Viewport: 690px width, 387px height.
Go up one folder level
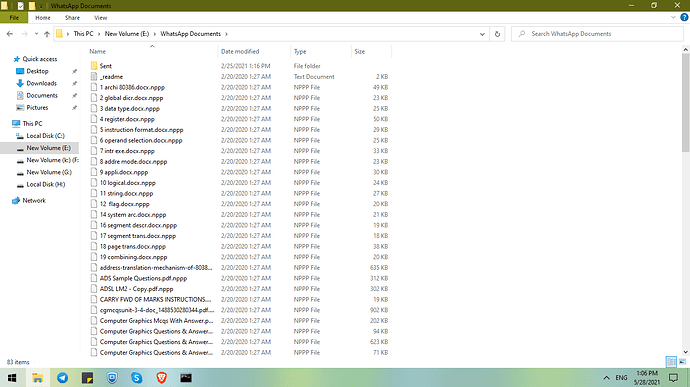point(47,34)
